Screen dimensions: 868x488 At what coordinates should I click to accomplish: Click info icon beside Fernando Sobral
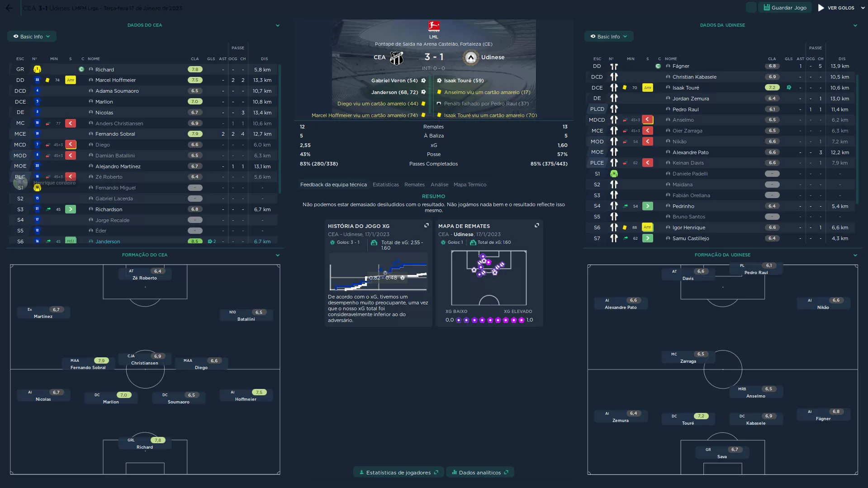click(91, 134)
